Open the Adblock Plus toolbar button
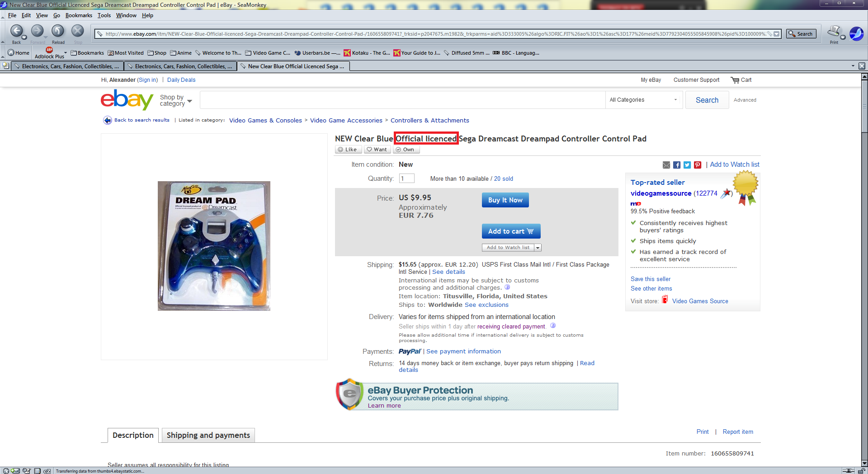 point(49,53)
